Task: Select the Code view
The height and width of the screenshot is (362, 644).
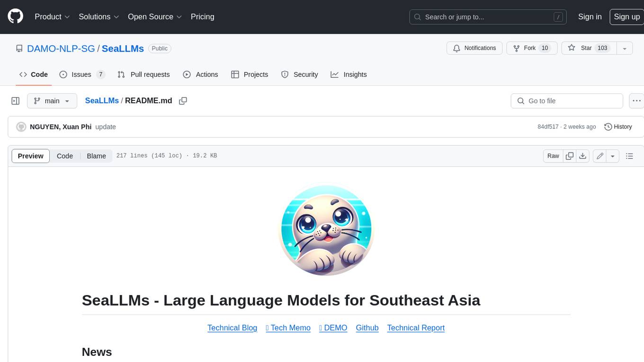Action: [65, 156]
